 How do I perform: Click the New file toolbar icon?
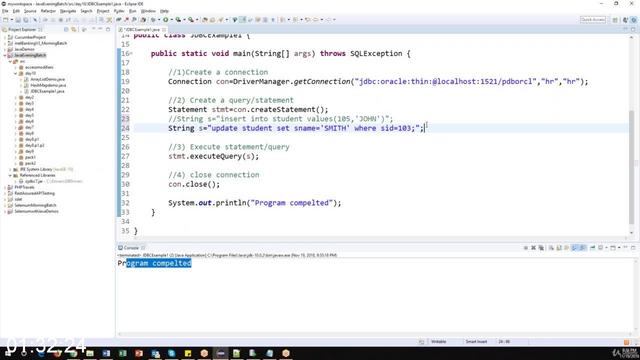6,20
